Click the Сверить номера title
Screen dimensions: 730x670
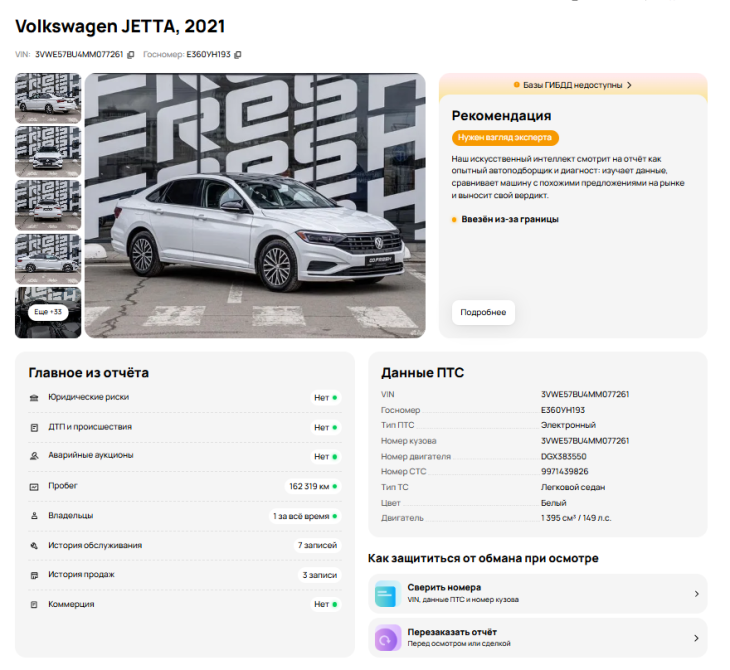click(x=444, y=588)
